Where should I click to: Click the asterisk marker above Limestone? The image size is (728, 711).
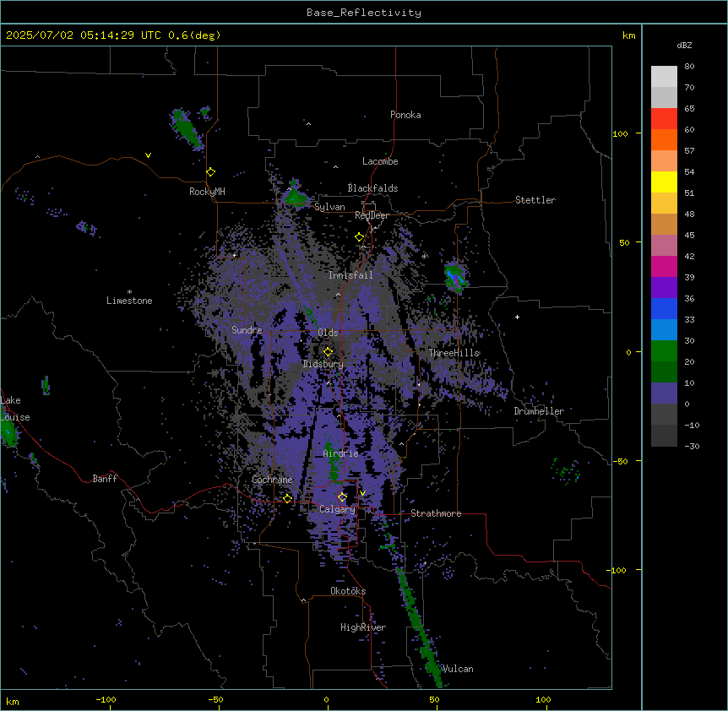pyautogui.click(x=129, y=292)
